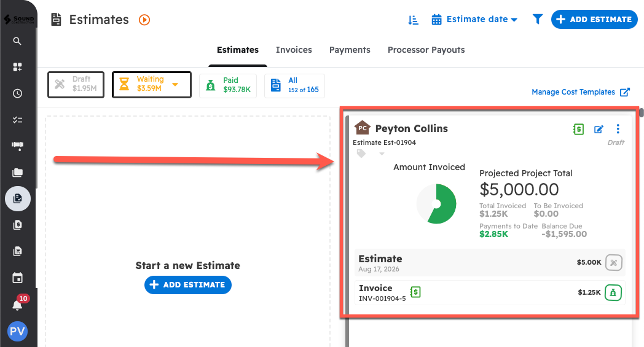Expand the tag dropdown arrow under Estimate Est-01904

[382, 154]
